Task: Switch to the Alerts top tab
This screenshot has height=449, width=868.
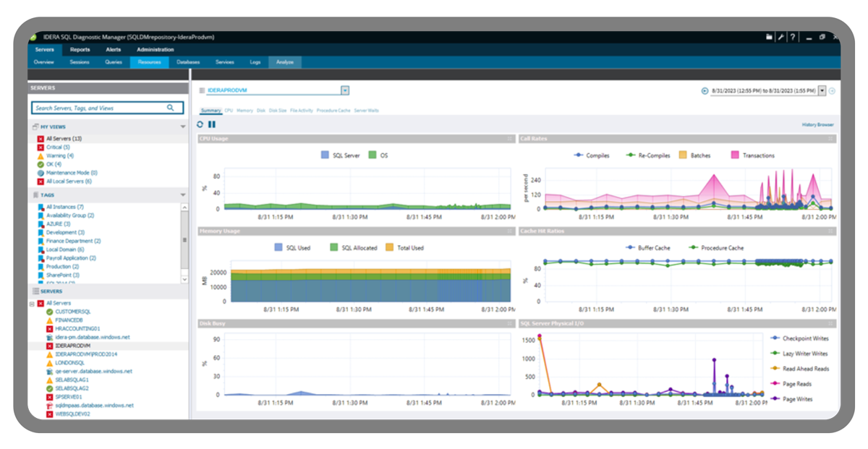Action: click(x=114, y=50)
